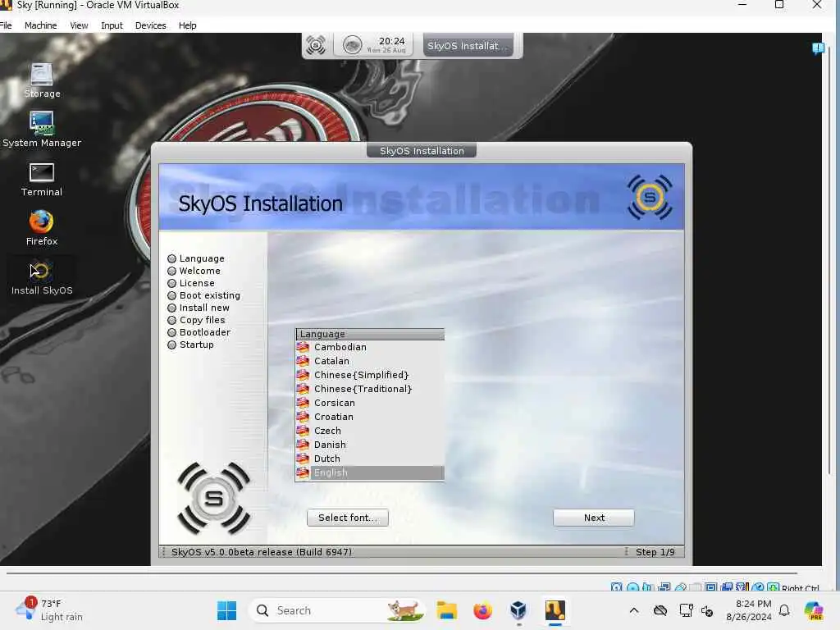
Task: Click the Windows taskbar Search box
Action: point(336,610)
